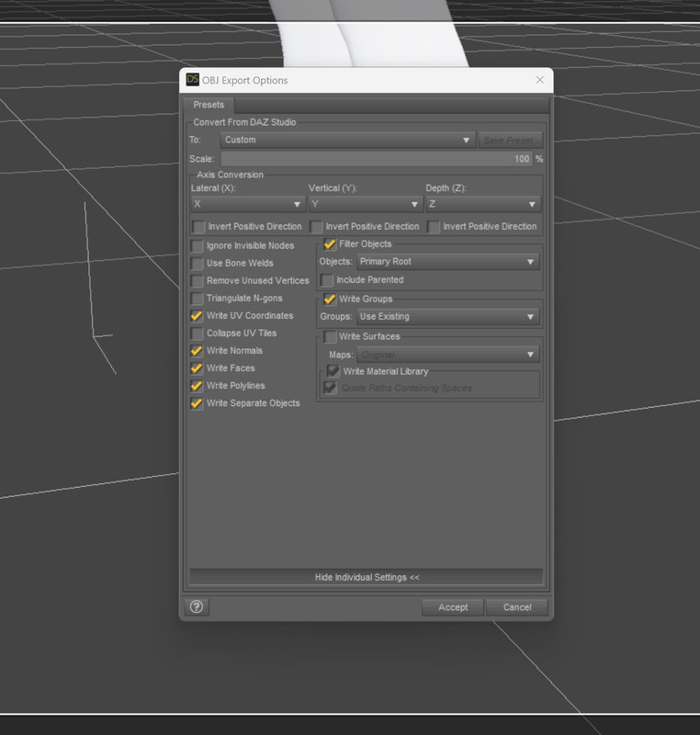Toggle Invert Positive Direction for Vertical Y
This screenshot has width=700, height=735.
pos(316,227)
